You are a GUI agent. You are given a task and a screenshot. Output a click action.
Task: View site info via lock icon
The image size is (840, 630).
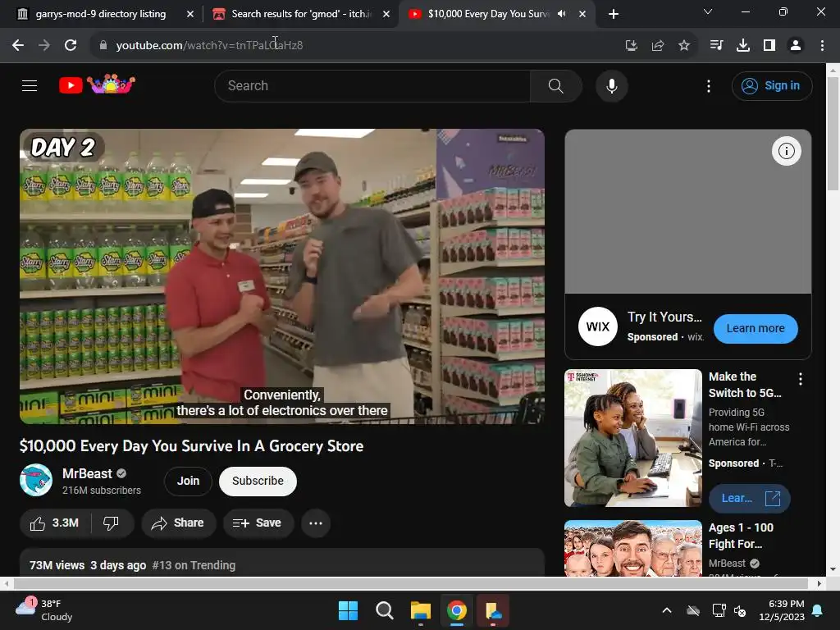(103, 45)
